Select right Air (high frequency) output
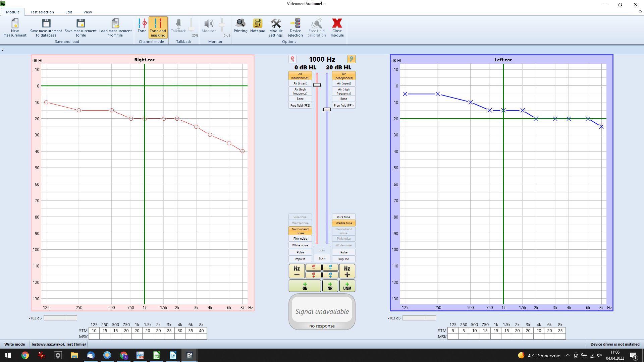The image size is (644, 362). [300, 91]
